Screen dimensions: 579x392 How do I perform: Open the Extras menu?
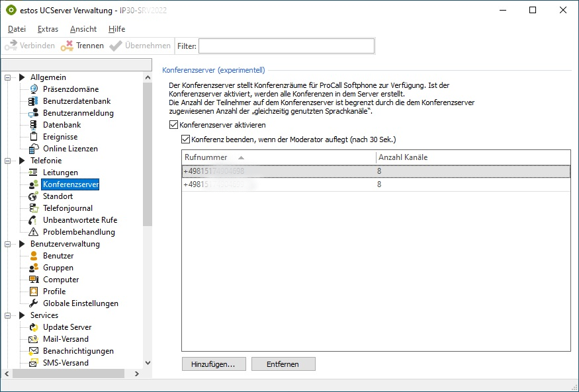click(48, 29)
